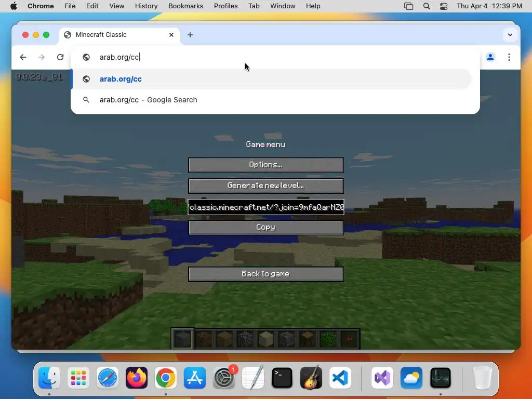
Task: Open Visual Studio from the Dock
Action: (382, 378)
